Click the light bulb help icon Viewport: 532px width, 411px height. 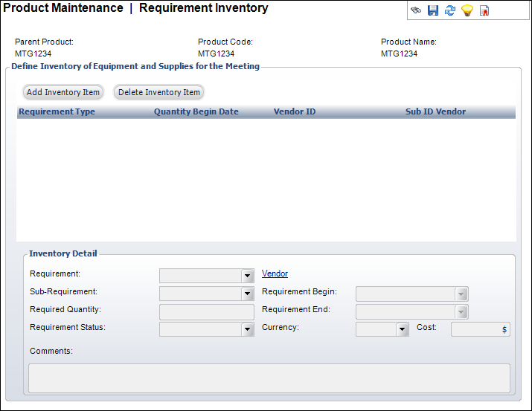pyautogui.click(x=467, y=11)
